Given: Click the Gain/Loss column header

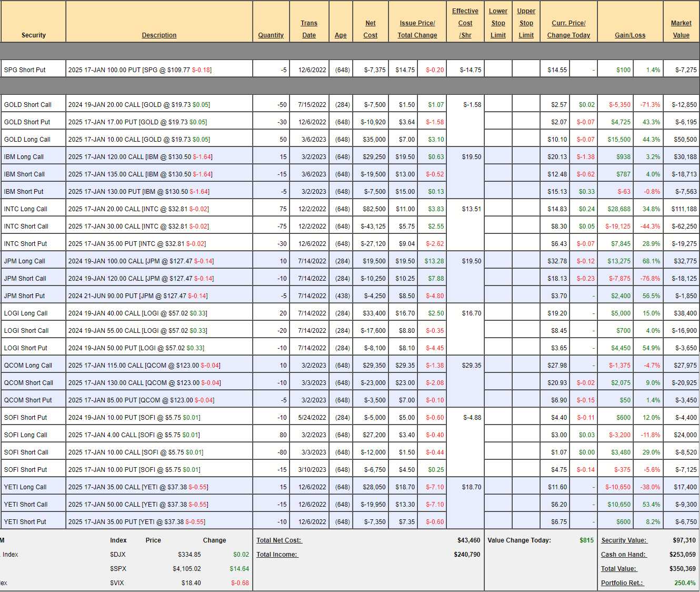Looking at the screenshot, I should click(x=629, y=35).
